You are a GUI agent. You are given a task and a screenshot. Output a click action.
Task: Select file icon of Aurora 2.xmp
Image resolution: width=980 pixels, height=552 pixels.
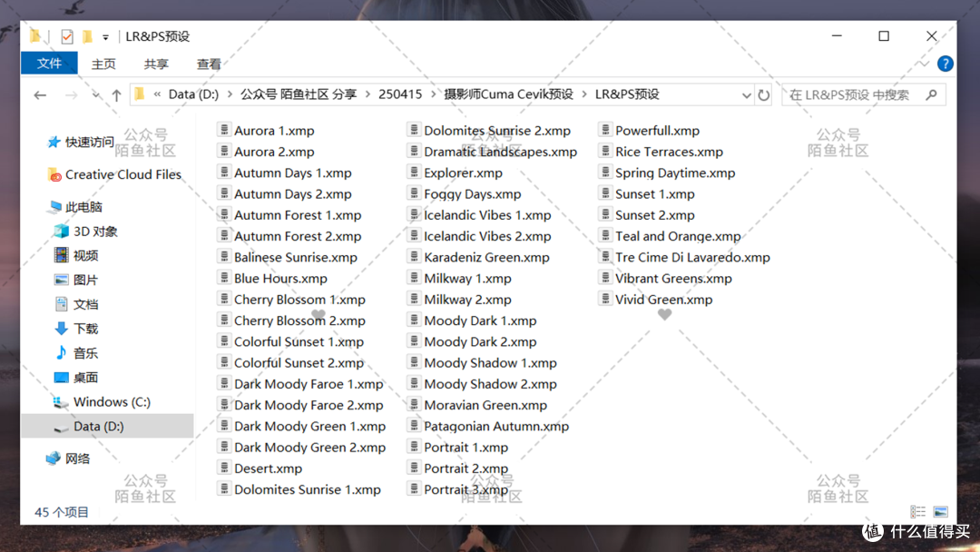(224, 151)
